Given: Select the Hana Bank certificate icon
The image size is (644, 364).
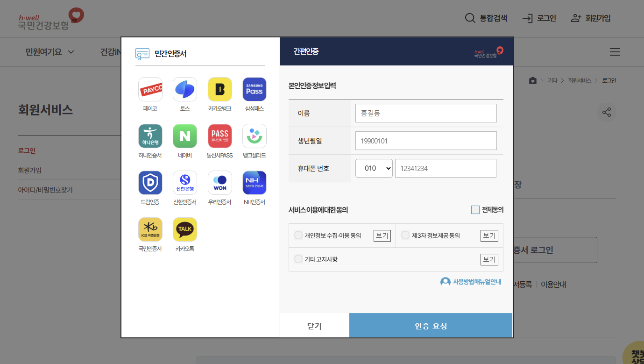Looking at the screenshot, I should (150, 136).
